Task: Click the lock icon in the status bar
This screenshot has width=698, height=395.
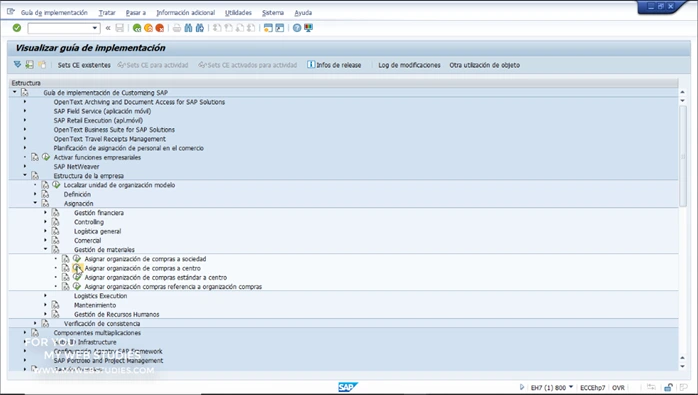Action: (x=668, y=387)
